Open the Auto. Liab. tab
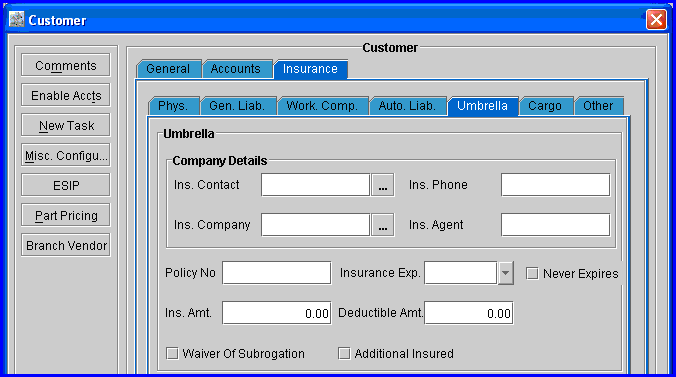 click(407, 106)
